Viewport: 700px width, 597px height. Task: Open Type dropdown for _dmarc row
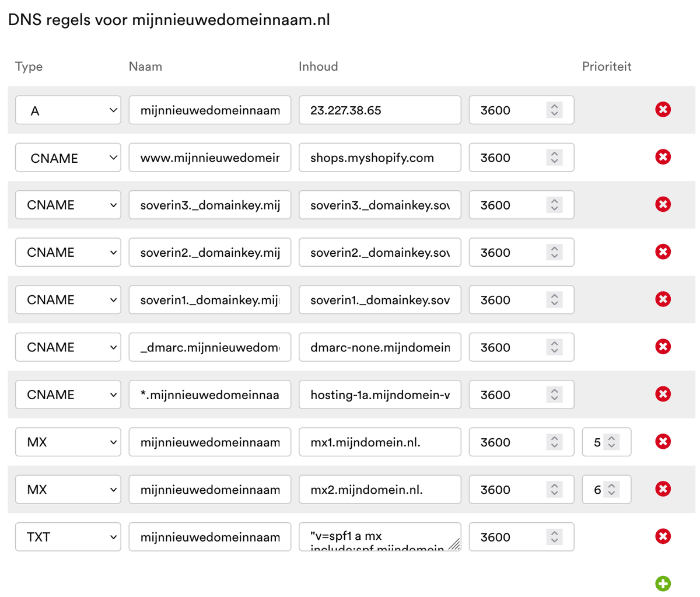pos(68,347)
